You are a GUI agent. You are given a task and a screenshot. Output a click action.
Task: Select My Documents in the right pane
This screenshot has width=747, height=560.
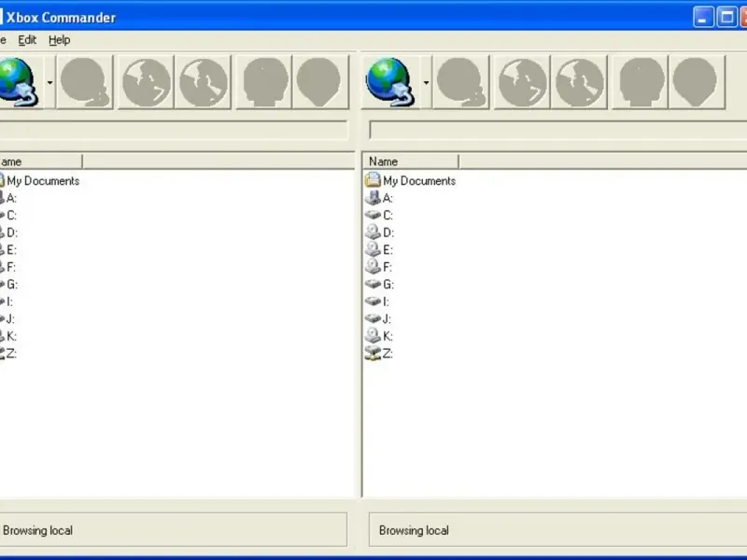tap(410, 180)
